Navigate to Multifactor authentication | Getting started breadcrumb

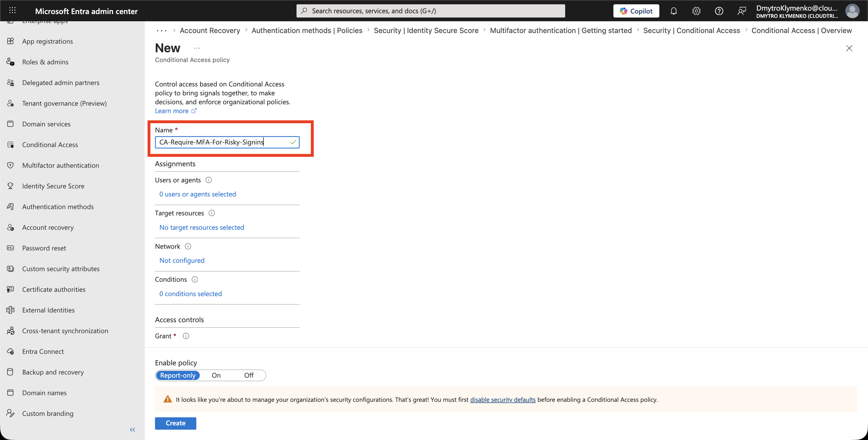coord(561,30)
